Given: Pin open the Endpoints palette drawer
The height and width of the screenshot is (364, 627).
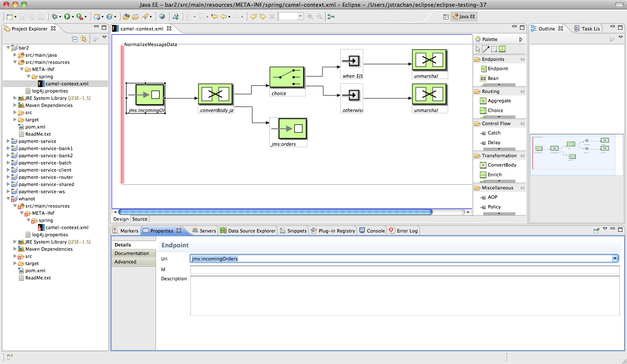Looking at the screenshot, I should tap(523, 59).
